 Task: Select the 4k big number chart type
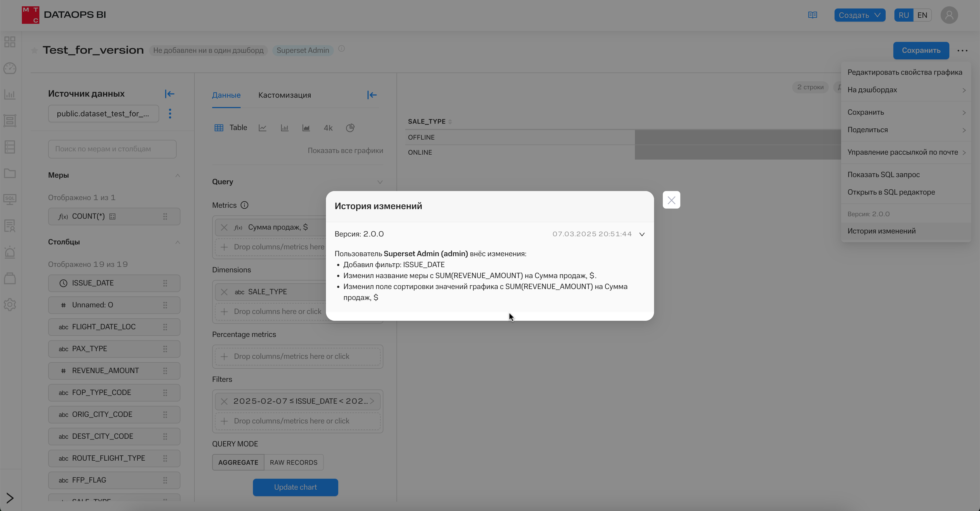[x=328, y=128]
